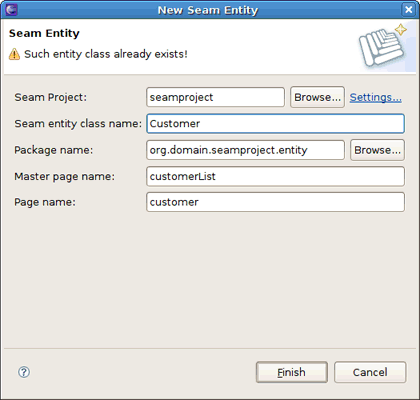This screenshot has width=420, height=400.
Task: Click the Finish button
Action: 292,372
